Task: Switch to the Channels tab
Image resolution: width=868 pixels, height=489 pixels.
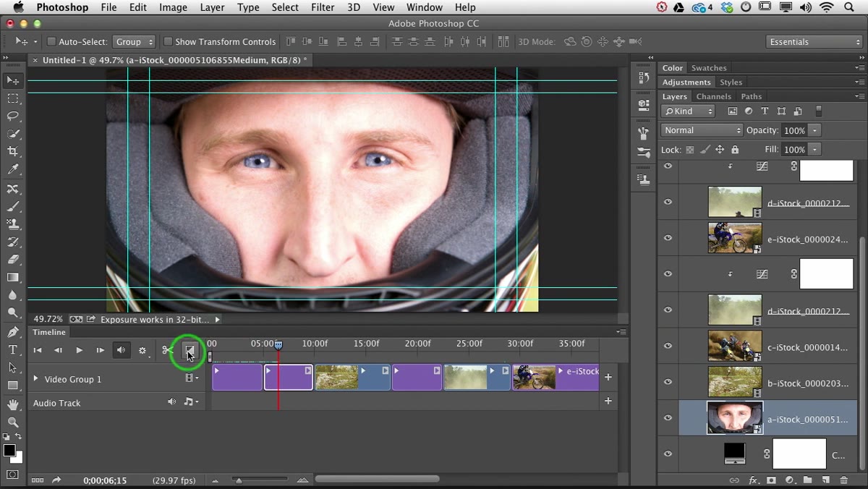Action: [714, 96]
